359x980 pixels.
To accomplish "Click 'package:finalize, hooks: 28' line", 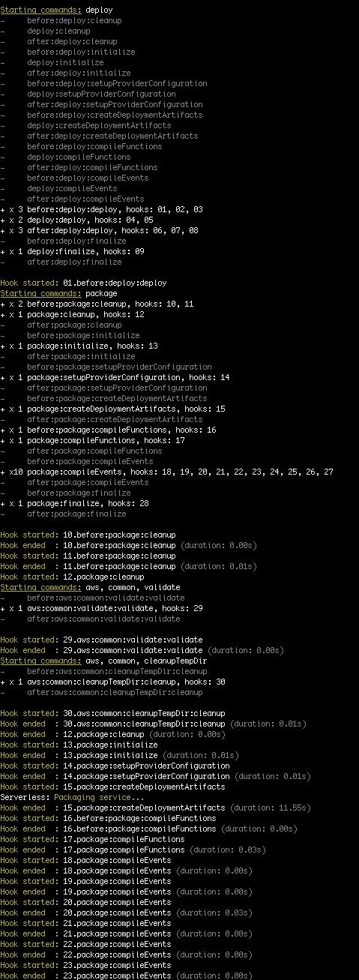I will pos(74,503).
